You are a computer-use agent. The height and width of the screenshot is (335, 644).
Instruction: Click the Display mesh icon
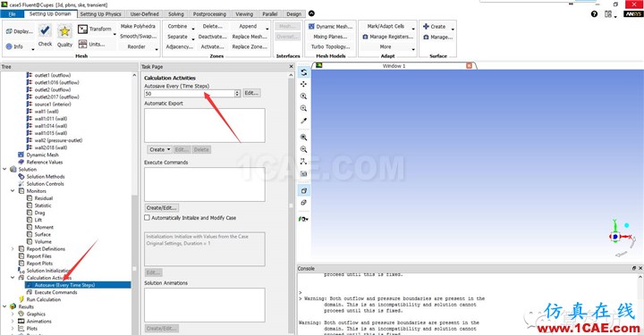(9, 31)
